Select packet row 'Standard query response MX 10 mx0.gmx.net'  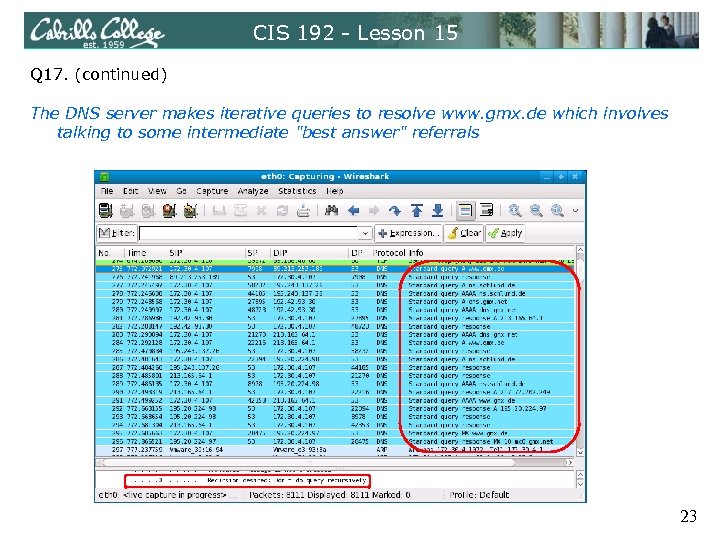[x=335, y=441]
